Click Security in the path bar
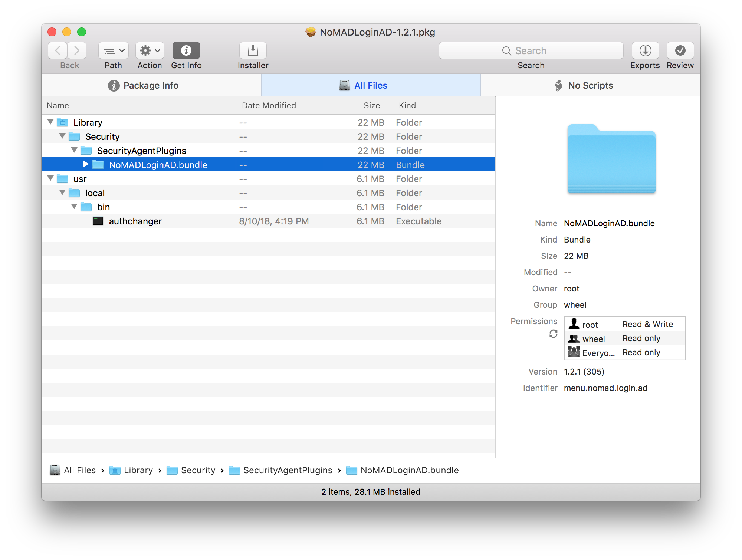This screenshot has width=742, height=560. click(x=191, y=470)
